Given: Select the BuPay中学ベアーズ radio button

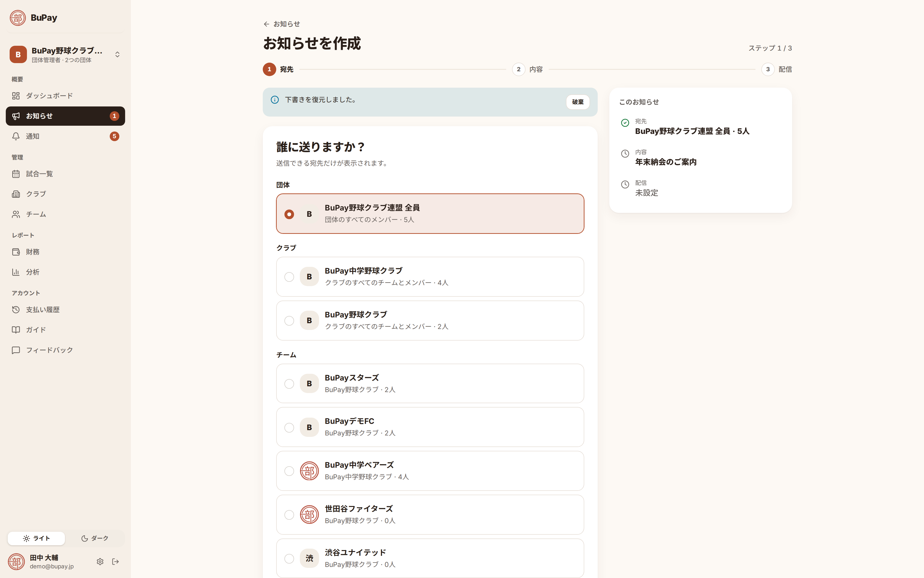Looking at the screenshot, I should 289,471.
